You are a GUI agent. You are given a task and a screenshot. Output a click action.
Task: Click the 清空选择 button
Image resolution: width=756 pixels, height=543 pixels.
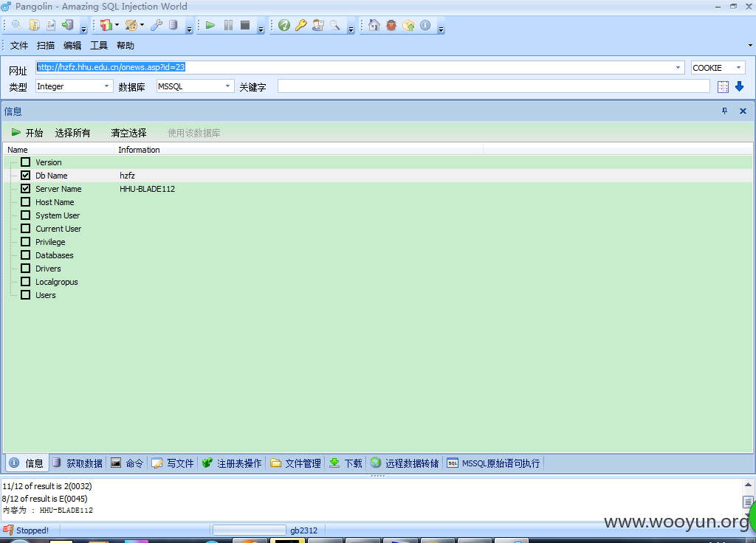128,133
